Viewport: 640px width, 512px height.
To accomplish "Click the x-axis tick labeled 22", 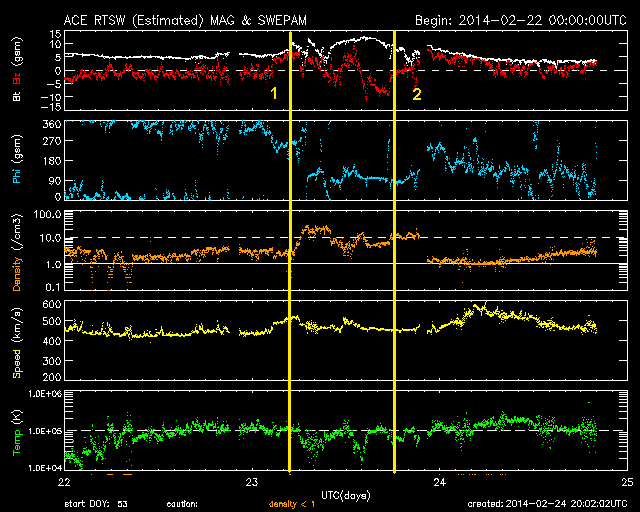I will 65,481.
